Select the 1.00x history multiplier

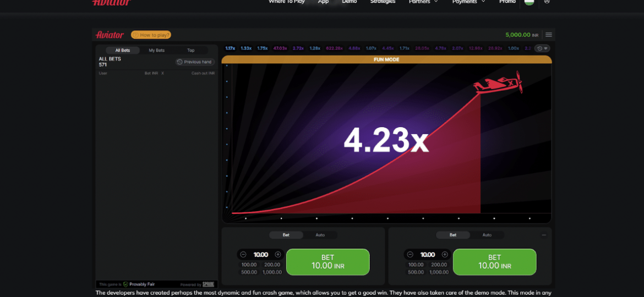click(514, 48)
